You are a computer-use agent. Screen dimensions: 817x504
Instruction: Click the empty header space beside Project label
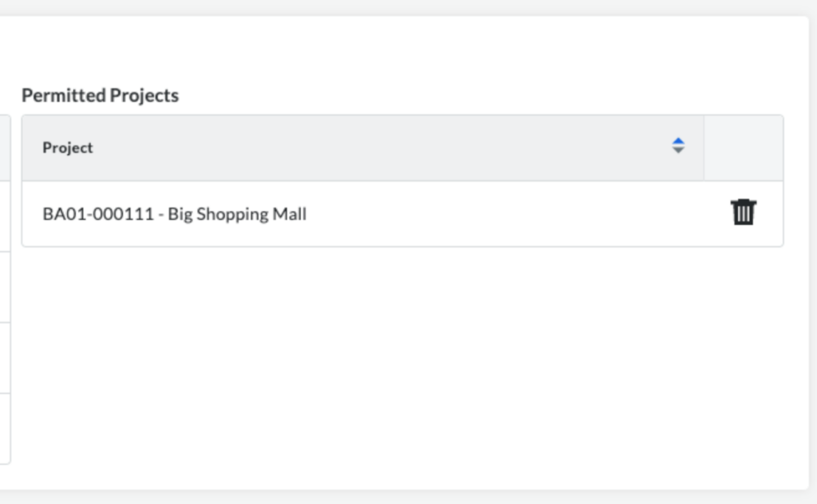(381, 148)
